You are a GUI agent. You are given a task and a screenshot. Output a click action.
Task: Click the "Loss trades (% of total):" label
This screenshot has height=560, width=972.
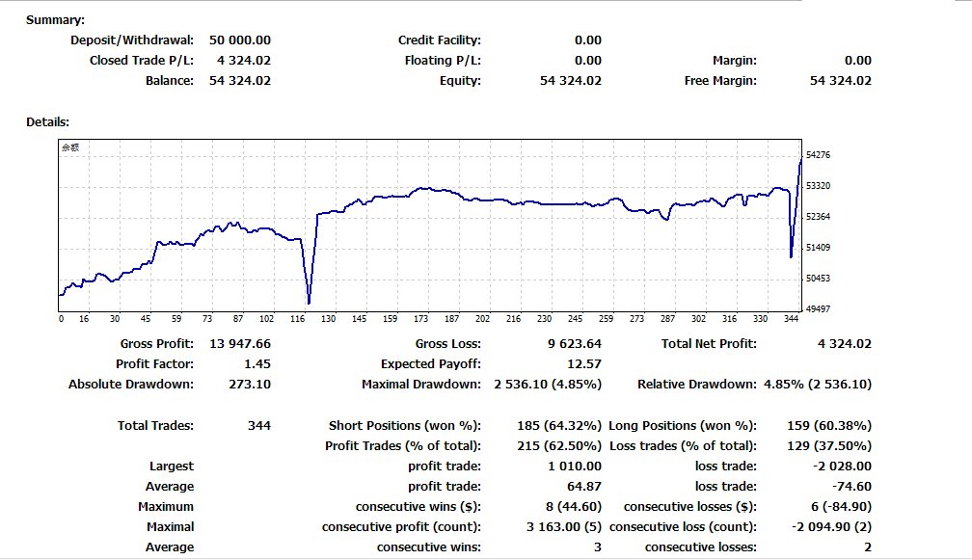pos(683,446)
